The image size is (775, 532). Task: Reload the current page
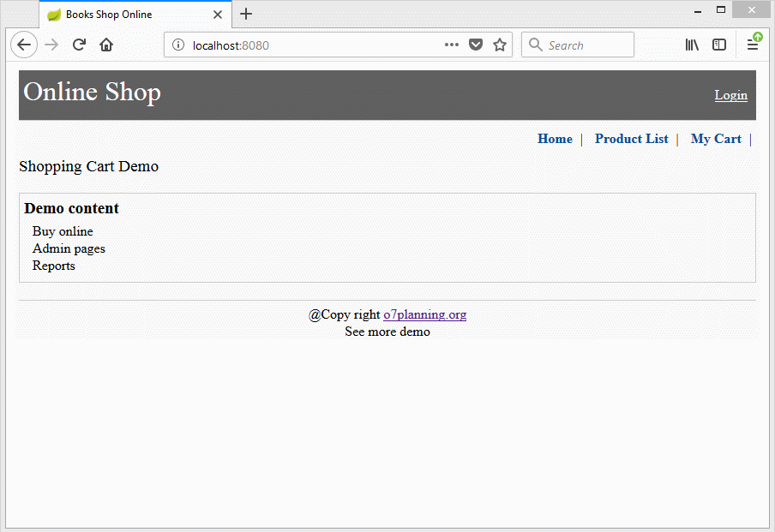[x=79, y=45]
